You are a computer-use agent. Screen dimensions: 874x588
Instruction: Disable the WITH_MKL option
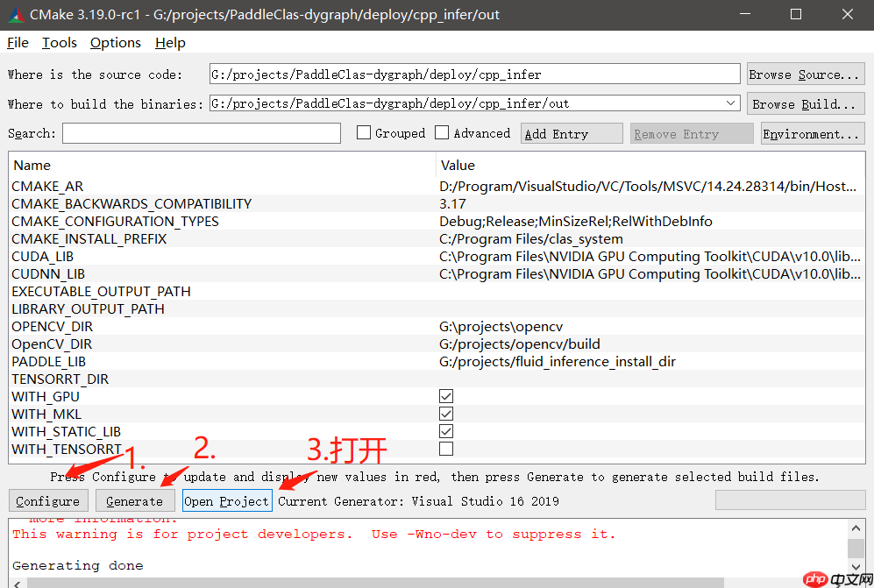pos(446,414)
